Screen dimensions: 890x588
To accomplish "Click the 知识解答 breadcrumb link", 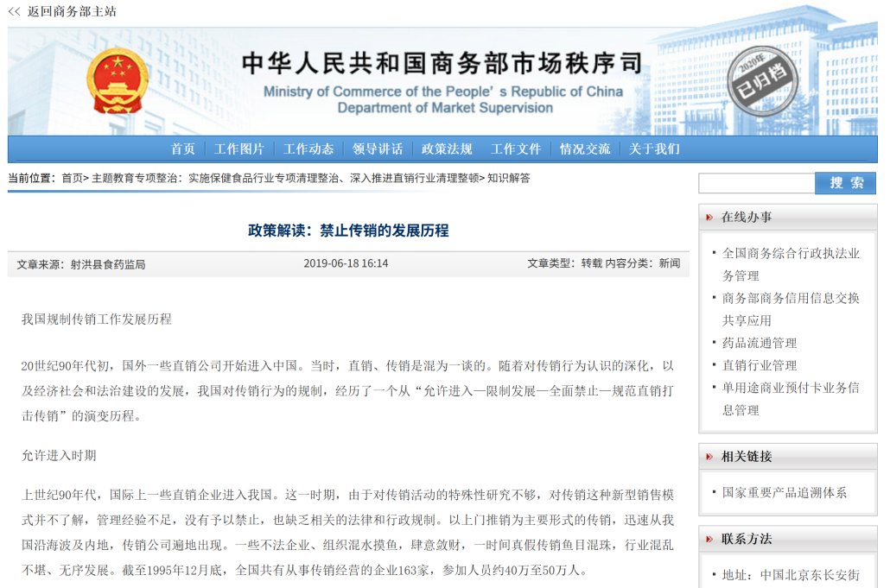I will [509, 178].
